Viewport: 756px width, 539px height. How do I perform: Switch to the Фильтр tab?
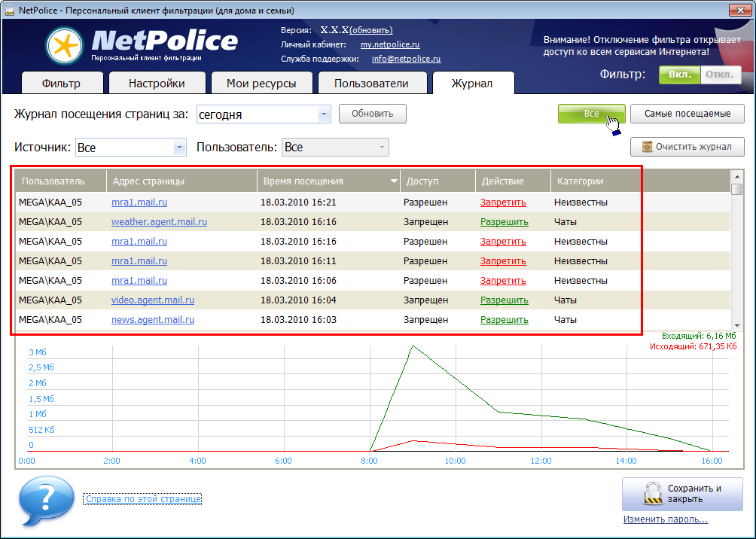62,83
